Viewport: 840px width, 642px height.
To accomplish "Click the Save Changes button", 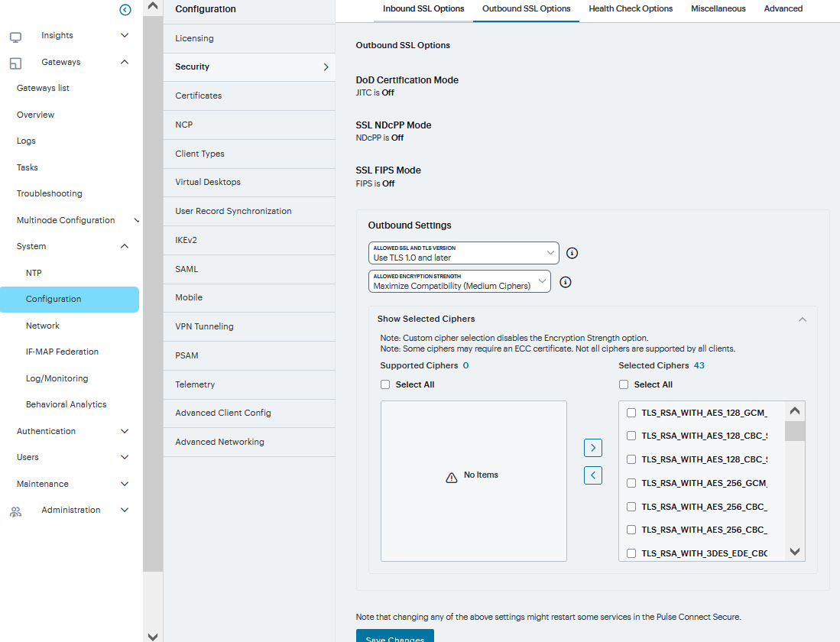I will point(394,636).
